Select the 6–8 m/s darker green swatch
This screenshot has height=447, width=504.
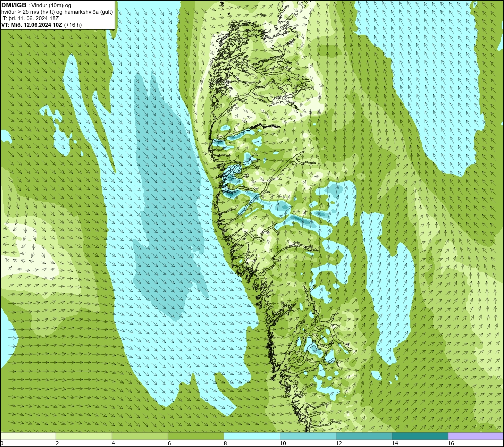point(196,436)
